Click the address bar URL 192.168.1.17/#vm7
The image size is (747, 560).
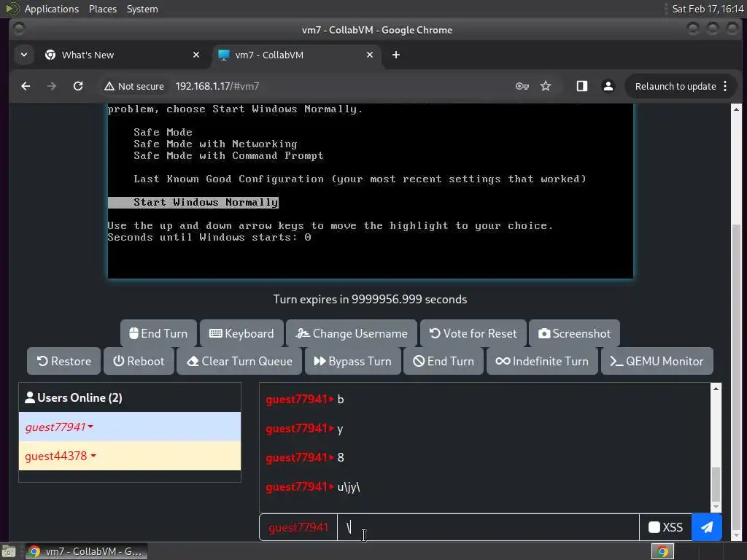(x=217, y=86)
